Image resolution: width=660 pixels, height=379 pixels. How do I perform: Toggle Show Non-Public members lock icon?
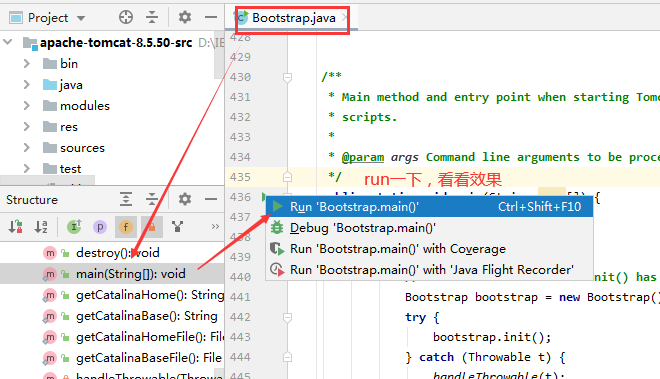coord(152,227)
